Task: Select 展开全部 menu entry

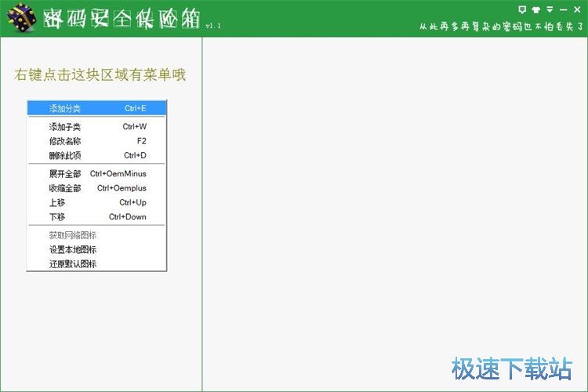Action: pyautogui.click(x=97, y=174)
